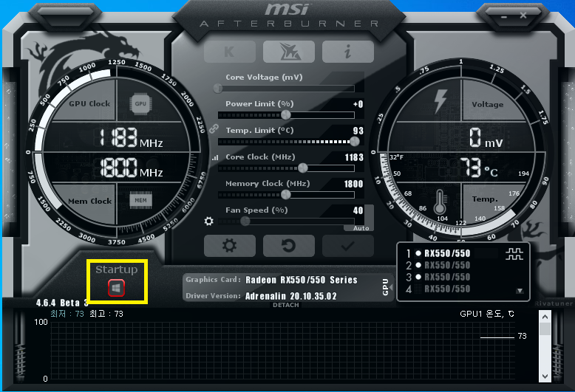Image resolution: width=575 pixels, height=392 pixels.
Task: Click the Memory Clock slider handle
Action: click(286, 195)
